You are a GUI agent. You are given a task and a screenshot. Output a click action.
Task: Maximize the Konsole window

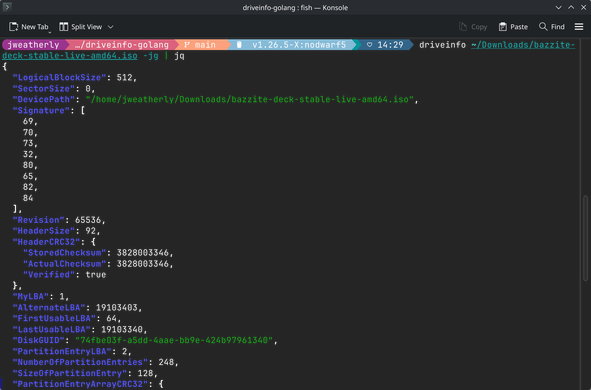coord(571,8)
